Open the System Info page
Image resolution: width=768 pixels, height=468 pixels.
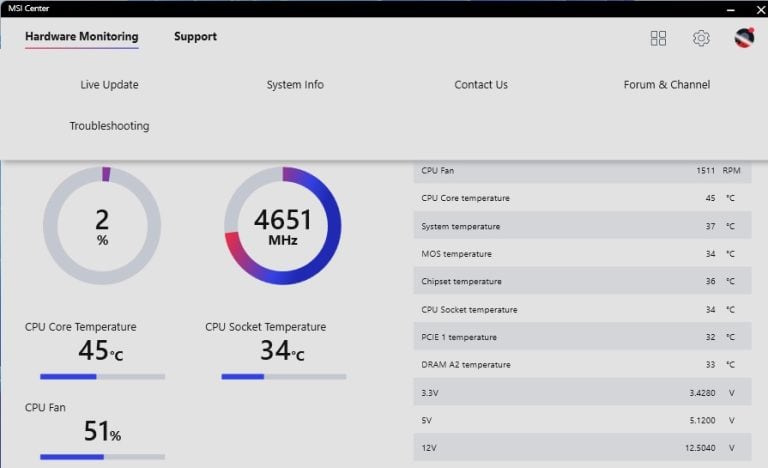(295, 85)
